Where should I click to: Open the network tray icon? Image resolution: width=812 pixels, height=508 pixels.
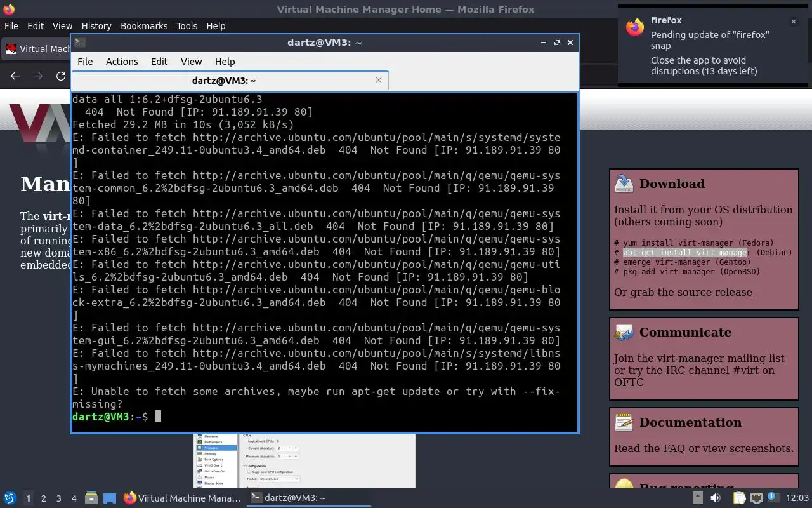756,498
